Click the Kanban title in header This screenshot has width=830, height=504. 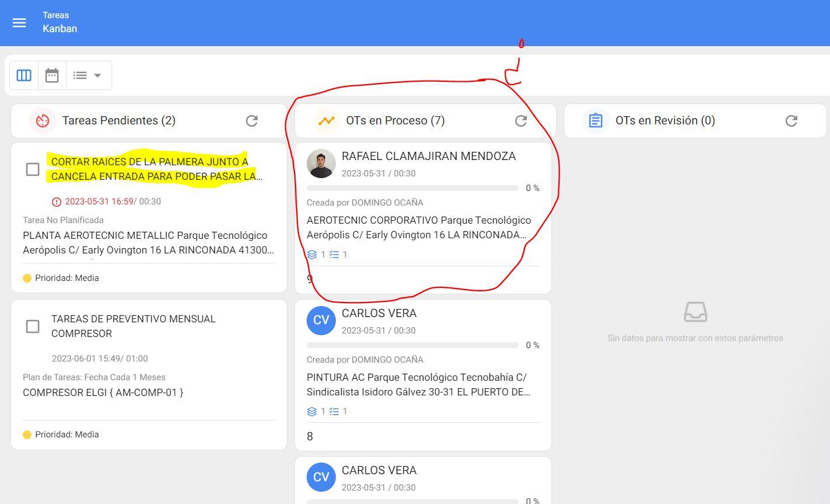tap(60, 29)
